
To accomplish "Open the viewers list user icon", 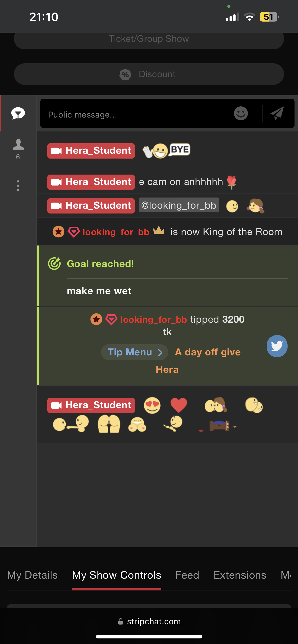I will coord(18,144).
